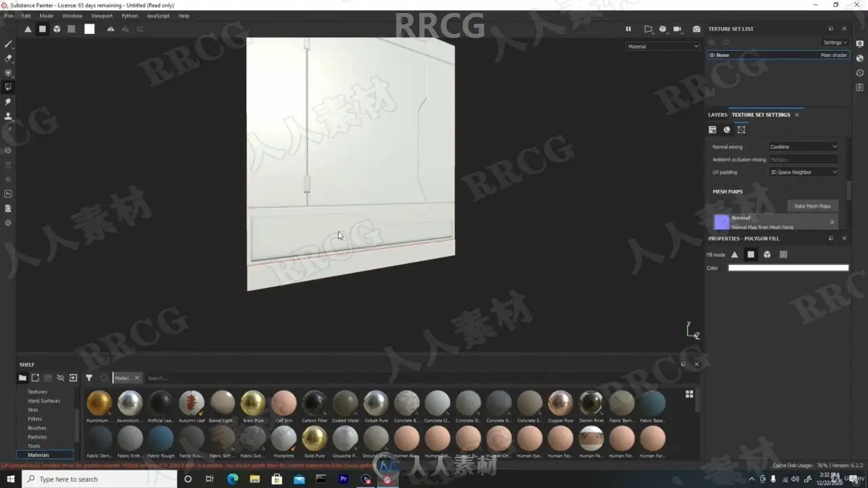Click the Normal mesh map thumbnail
Screen dimensions: 868x488
(722, 222)
